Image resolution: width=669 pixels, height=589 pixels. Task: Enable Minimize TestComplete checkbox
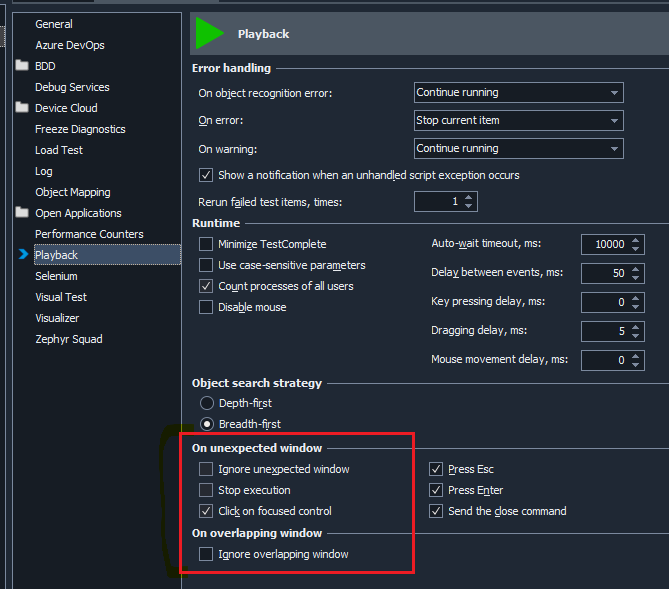(x=206, y=244)
